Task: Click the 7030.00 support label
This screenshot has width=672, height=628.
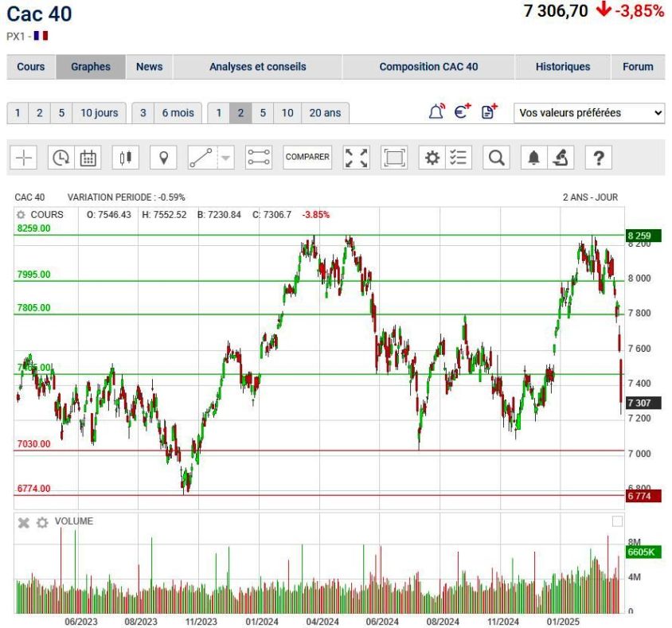Action: 34,444
